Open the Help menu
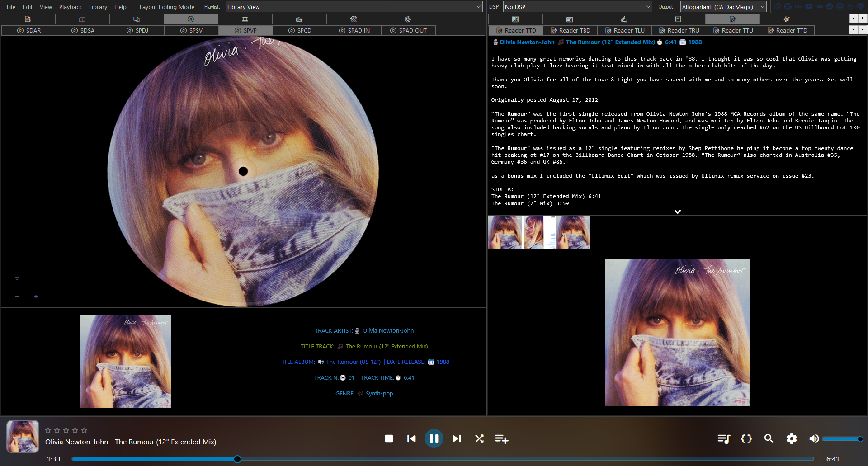This screenshot has height=466, width=868. coord(120,7)
